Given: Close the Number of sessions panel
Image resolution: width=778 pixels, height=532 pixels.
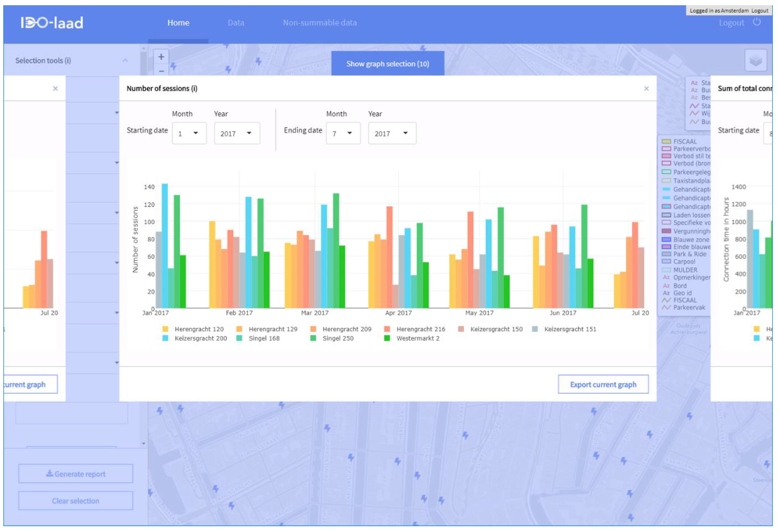Looking at the screenshot, I should 646,88.
